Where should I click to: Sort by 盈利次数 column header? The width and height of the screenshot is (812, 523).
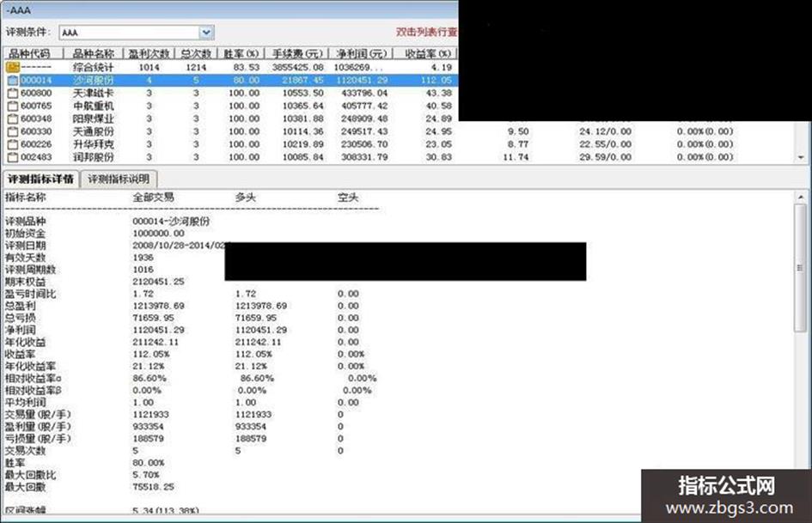pyautogui.click(x=150, y=53)
